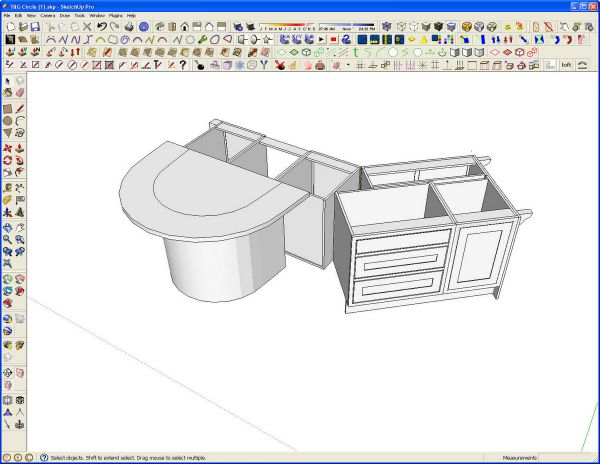Choose the Zoom magnifier tool
600x464 pixels.
click(x=8, y=239)
